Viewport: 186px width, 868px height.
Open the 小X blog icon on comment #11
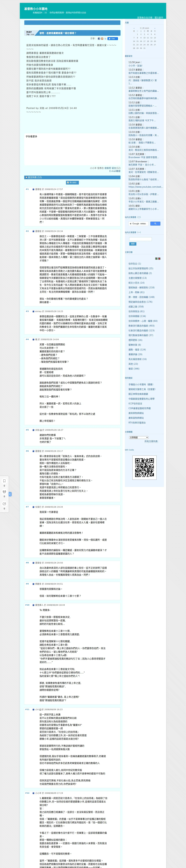[40, 709]
